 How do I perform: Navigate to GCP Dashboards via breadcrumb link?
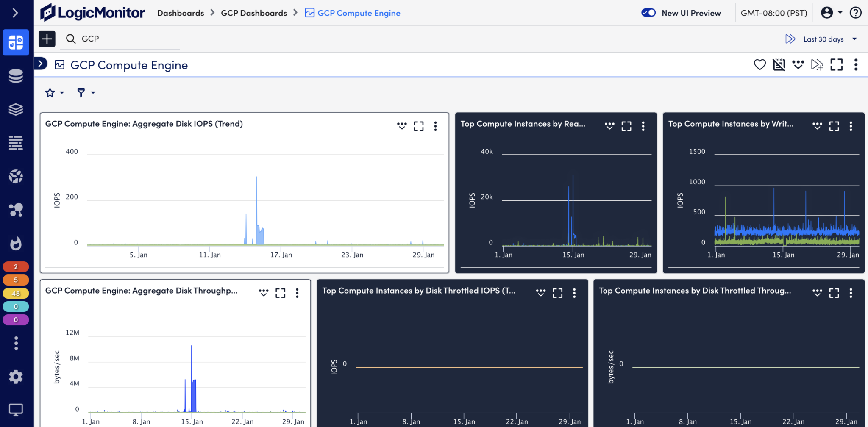tap(254, 13)
